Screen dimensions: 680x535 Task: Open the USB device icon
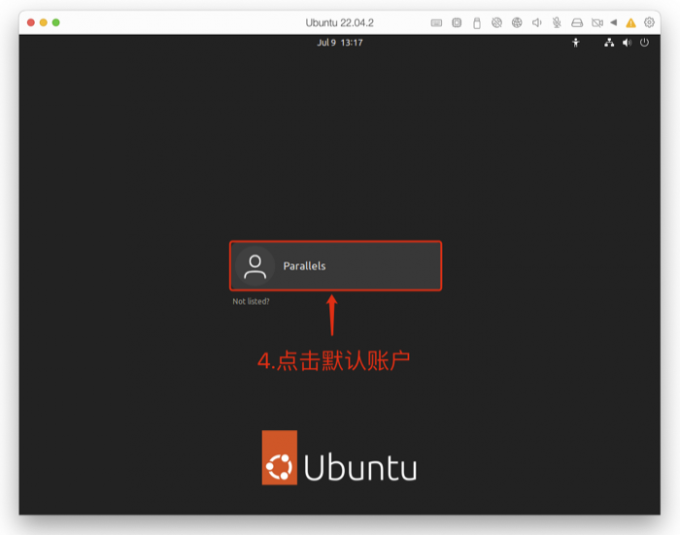477,23
